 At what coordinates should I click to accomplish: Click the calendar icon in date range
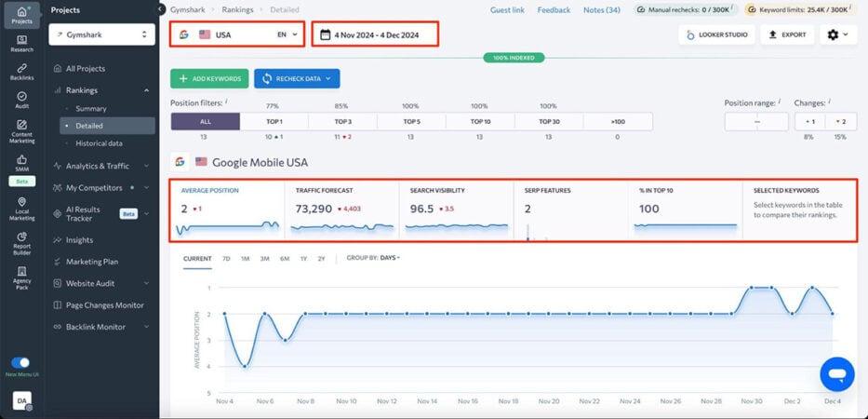pos(325,34)
